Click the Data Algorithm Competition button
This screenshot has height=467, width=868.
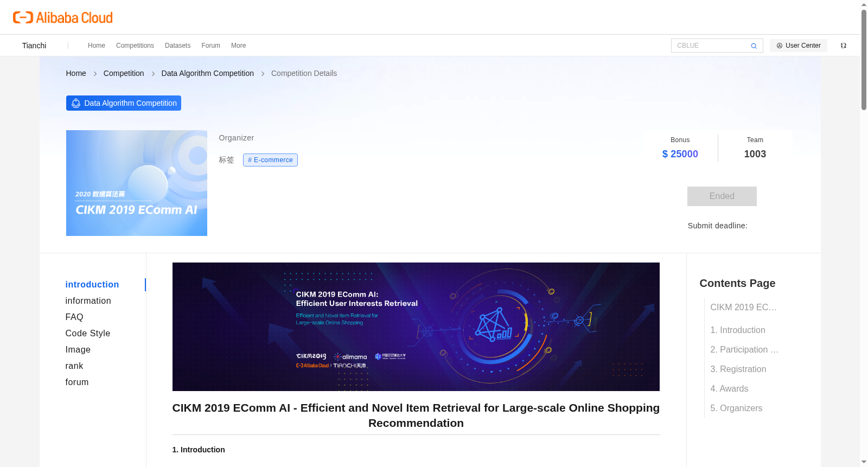pyautogui.click(x=124, y=103)
